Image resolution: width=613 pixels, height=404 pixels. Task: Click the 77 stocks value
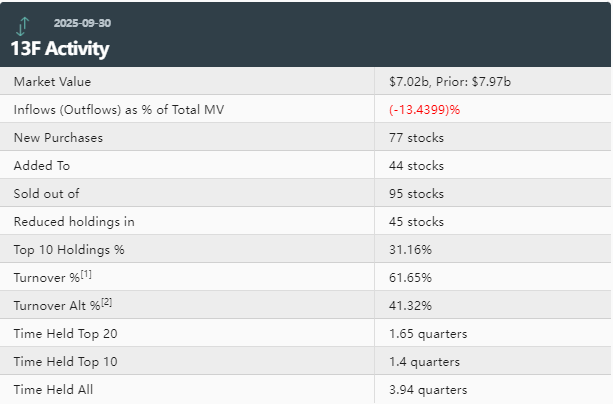point(416,137)
